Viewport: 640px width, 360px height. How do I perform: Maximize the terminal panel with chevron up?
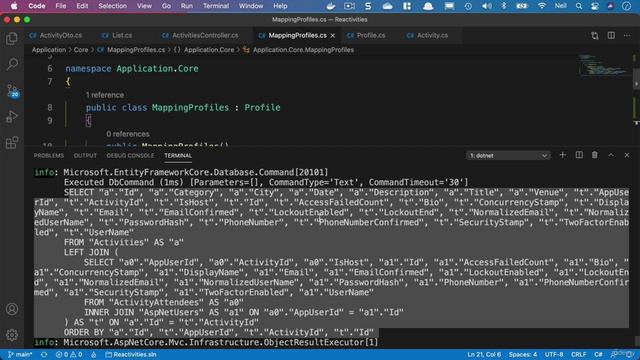pyautogui.click(x=611, y=155)
